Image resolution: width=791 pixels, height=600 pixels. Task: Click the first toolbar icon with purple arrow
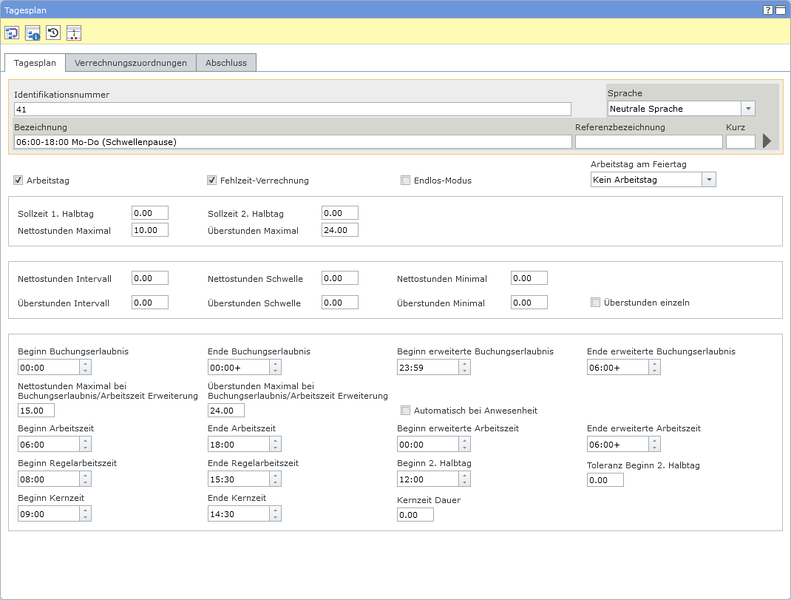point(13,33)
